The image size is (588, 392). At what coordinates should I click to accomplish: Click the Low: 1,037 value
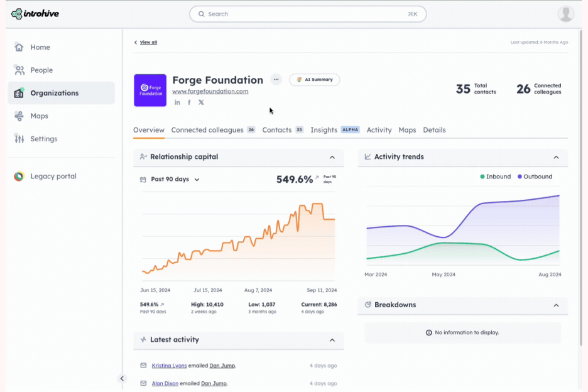(x=262, y=305)
